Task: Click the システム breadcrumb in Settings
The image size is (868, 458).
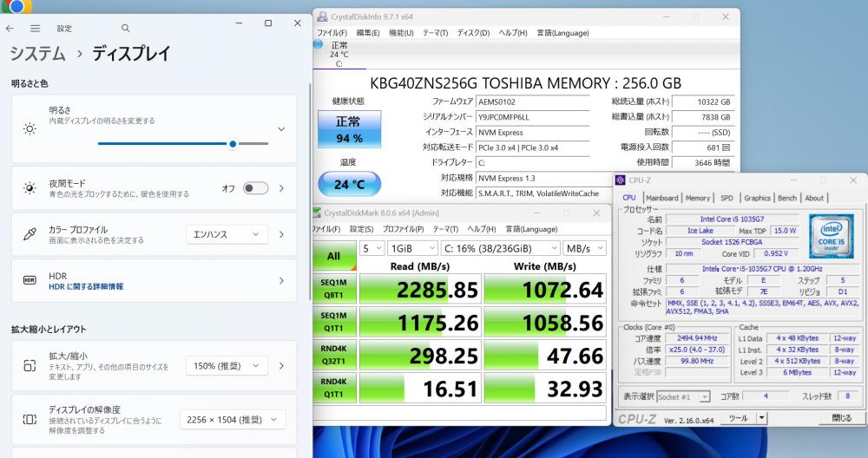Action: (37, 54)
